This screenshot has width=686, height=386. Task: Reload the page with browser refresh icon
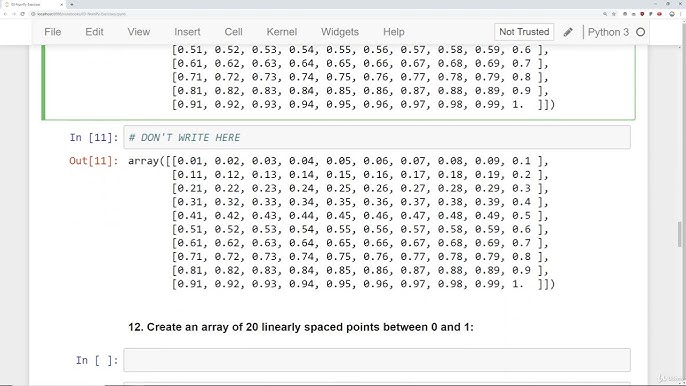pyautogui.click(x=22, y=14)
